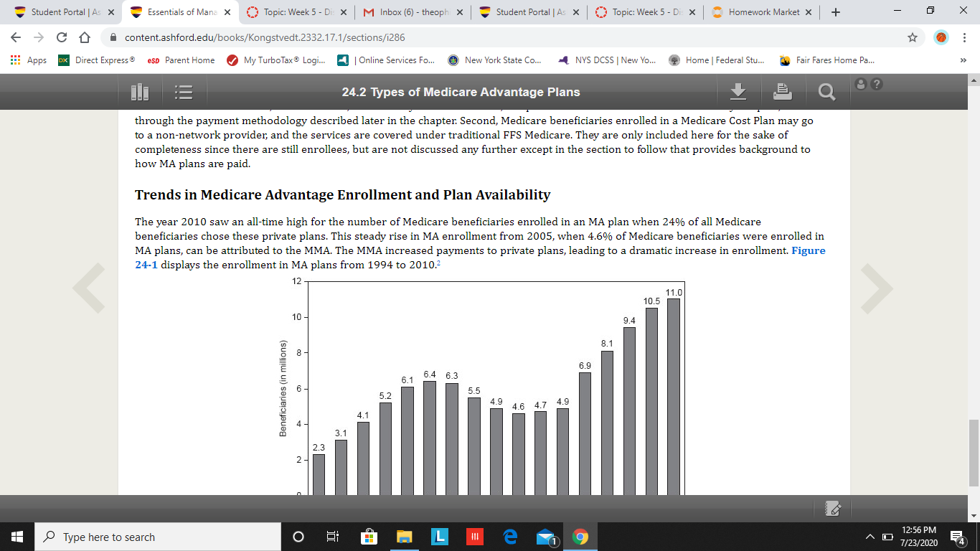
Task: Click the taskbar clock showing 12:56 PM
Action: pyautogui.click(x=918, y=537)
